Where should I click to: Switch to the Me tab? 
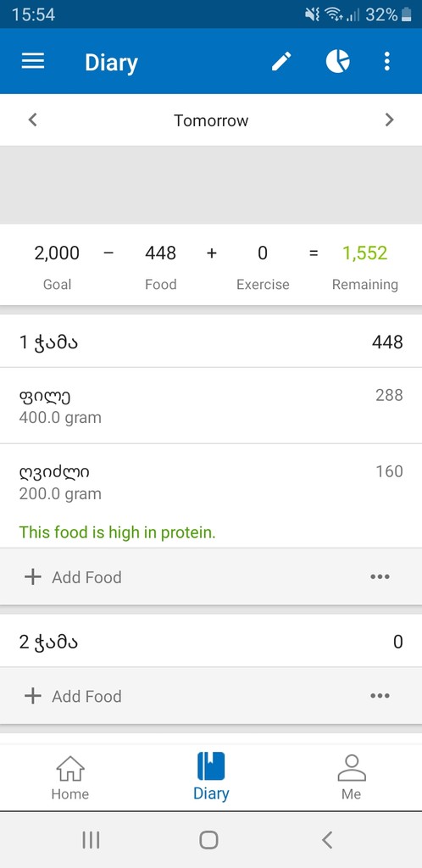pyautogui.click(x=351, y=778)
